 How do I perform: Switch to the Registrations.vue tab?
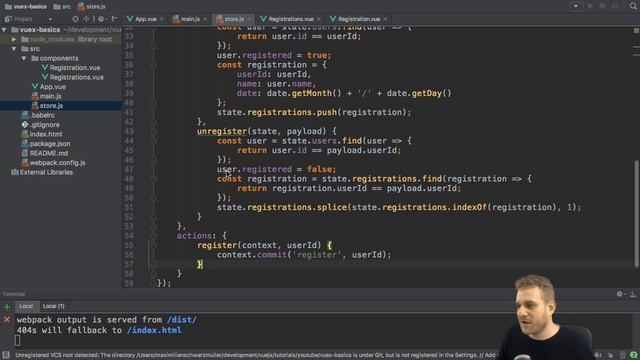click(291, 19)
